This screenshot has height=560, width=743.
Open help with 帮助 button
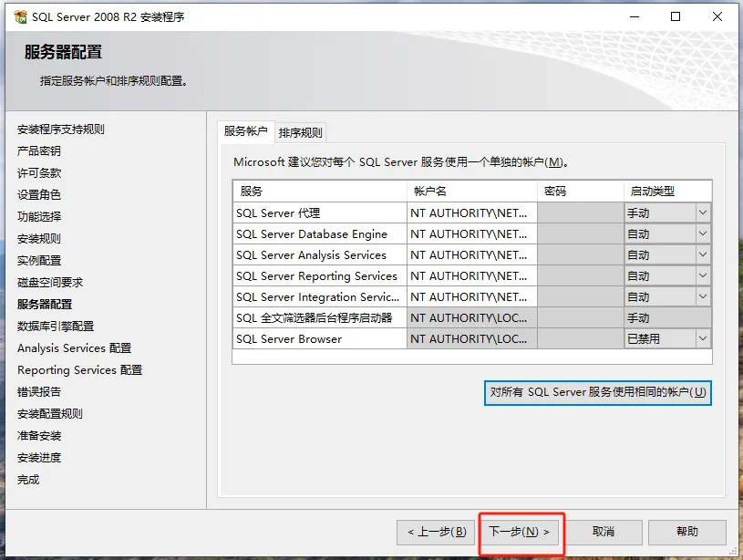tap(687, 532)
